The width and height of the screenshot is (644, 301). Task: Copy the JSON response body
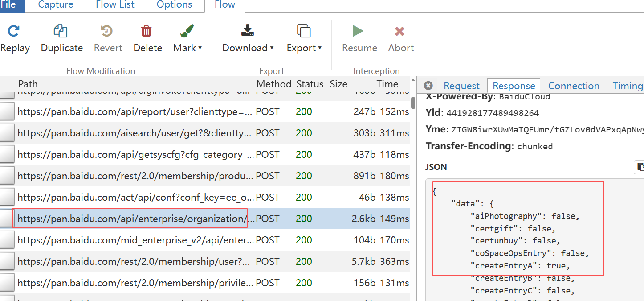click(x=640, y=167)
